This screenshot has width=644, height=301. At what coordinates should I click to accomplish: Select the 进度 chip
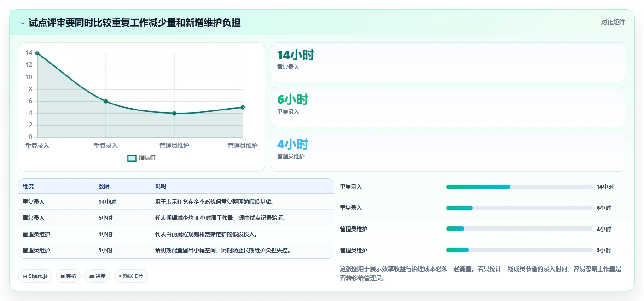coord(97,276)
